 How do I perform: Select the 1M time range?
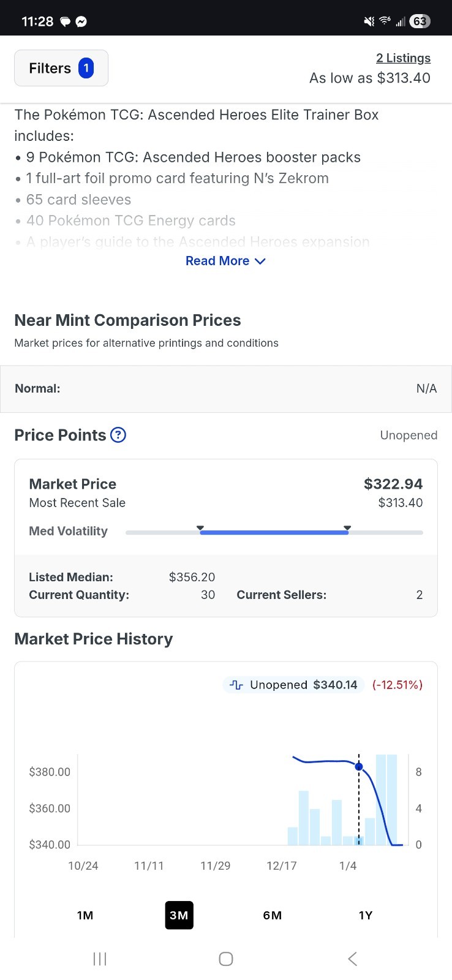click(85, 915)
